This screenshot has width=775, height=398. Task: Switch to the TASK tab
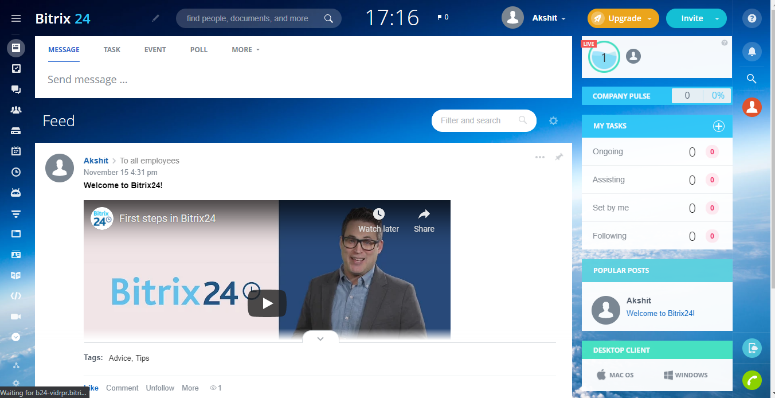(112, 49)
